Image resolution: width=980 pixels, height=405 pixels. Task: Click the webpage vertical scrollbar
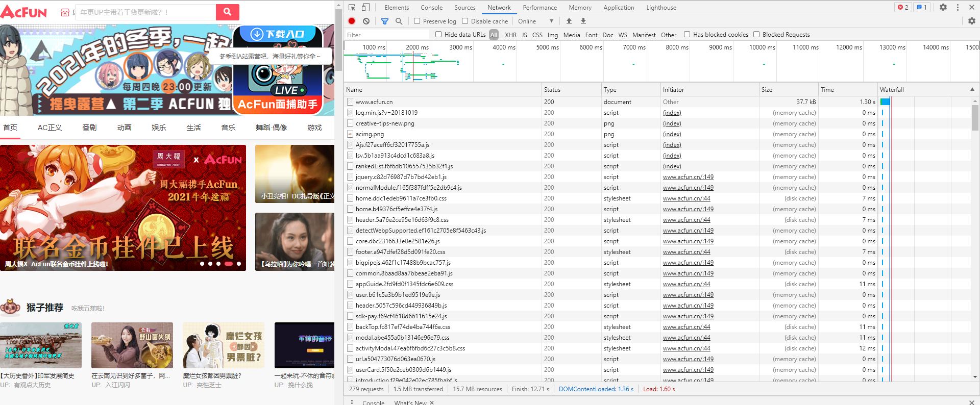point(338,41)
